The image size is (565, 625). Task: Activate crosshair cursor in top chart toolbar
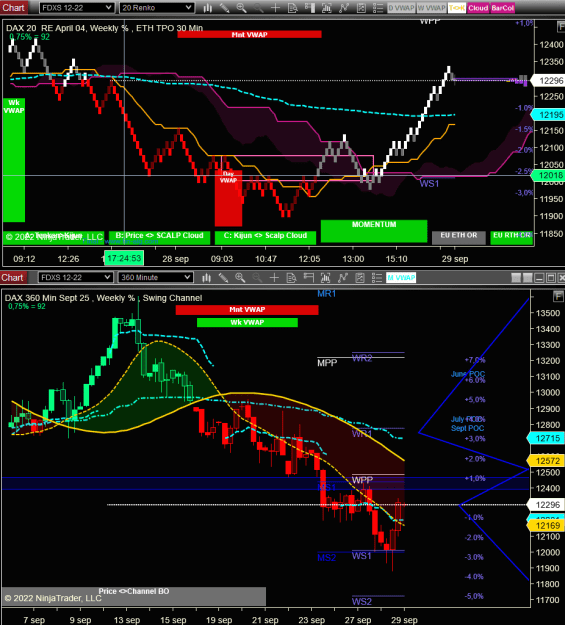click(x=275, y=8)
